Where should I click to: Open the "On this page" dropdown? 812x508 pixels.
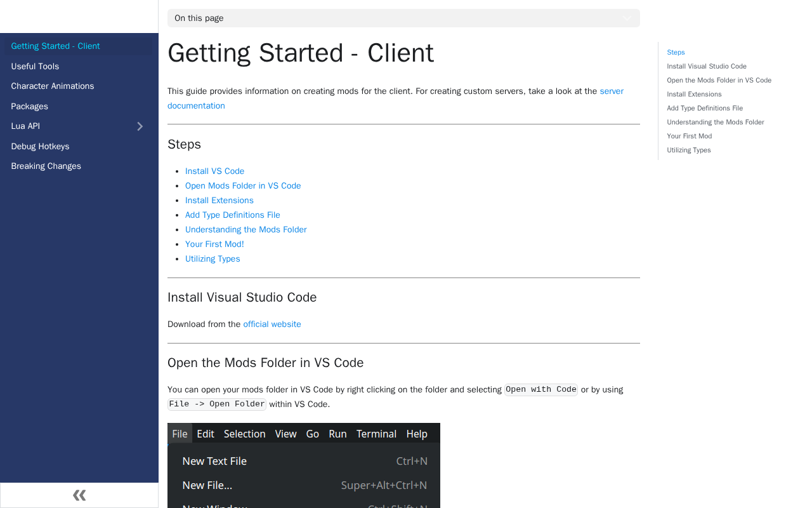[403, 18]
